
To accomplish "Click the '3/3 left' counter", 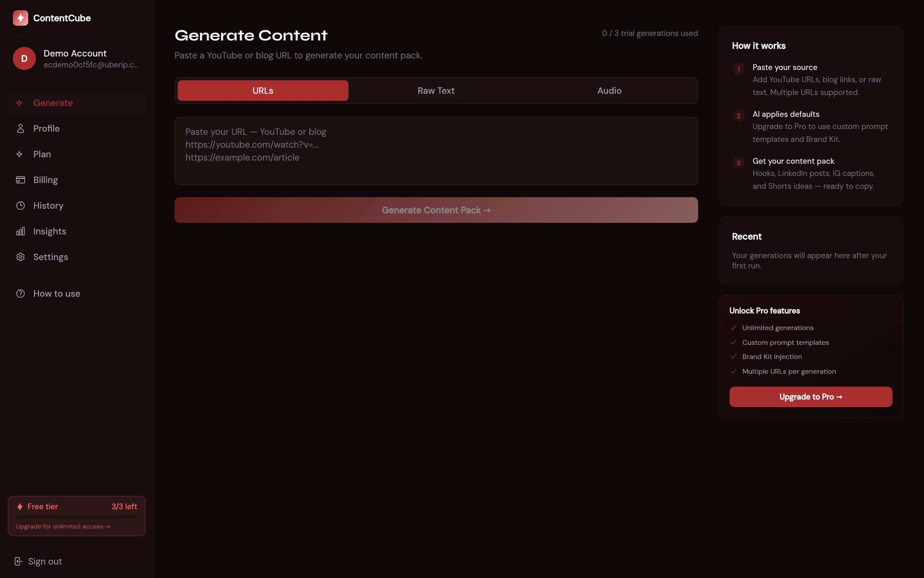I will point(124,506).
